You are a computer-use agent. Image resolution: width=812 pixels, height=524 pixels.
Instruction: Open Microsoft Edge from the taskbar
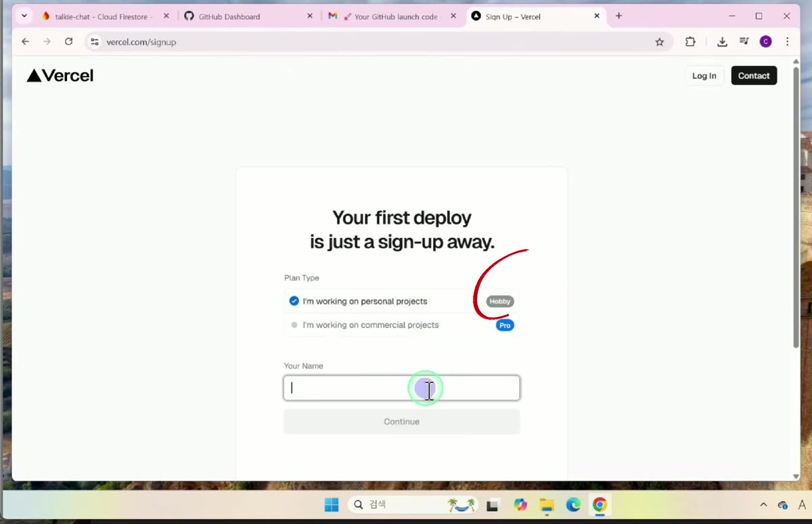(573, 505)
